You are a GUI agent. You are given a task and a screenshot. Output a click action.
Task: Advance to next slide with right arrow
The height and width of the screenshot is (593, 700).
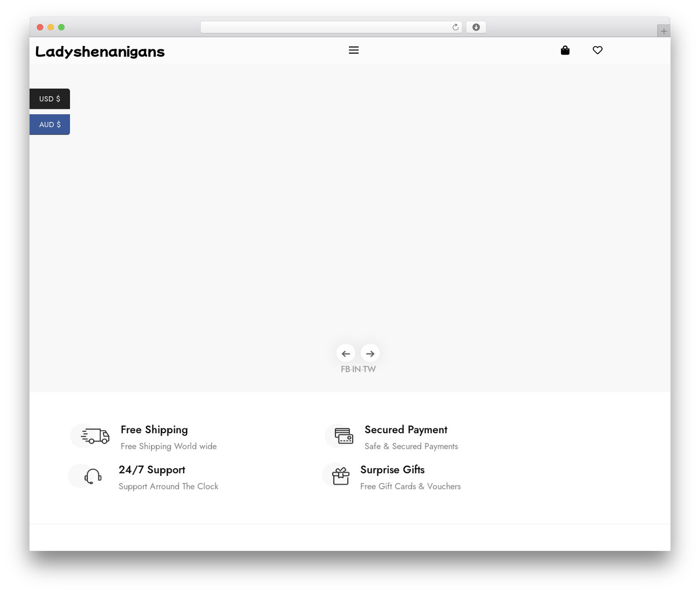pyautogui.click(x=370, y=353)
